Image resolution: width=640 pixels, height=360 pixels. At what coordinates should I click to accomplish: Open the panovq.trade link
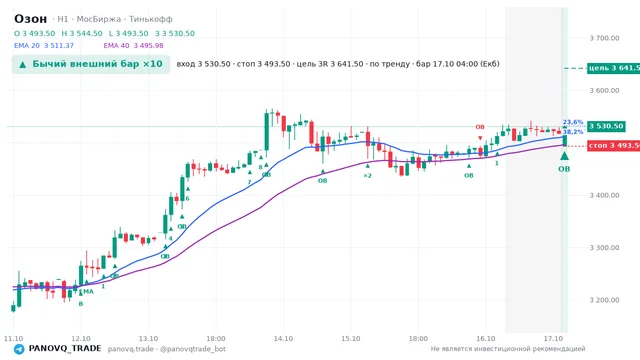point(131,349)
